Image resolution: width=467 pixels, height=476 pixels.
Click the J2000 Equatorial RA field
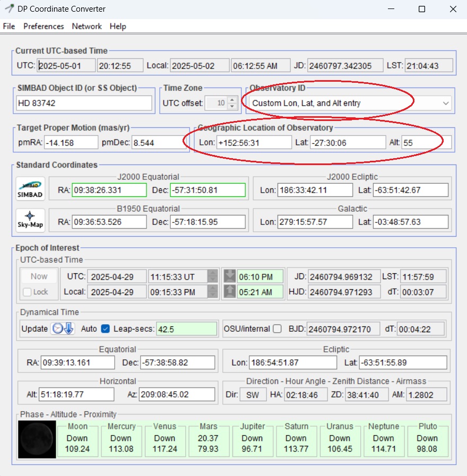(109, 190)
